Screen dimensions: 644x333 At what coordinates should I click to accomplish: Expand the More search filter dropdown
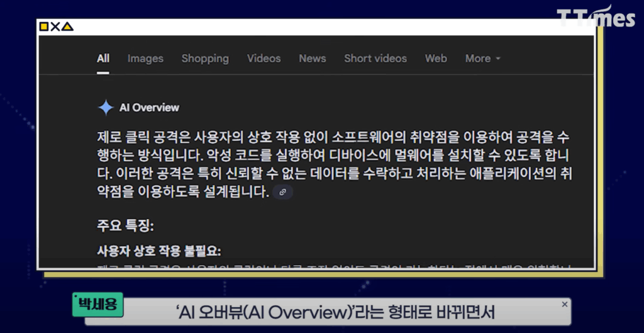[482, 59]
